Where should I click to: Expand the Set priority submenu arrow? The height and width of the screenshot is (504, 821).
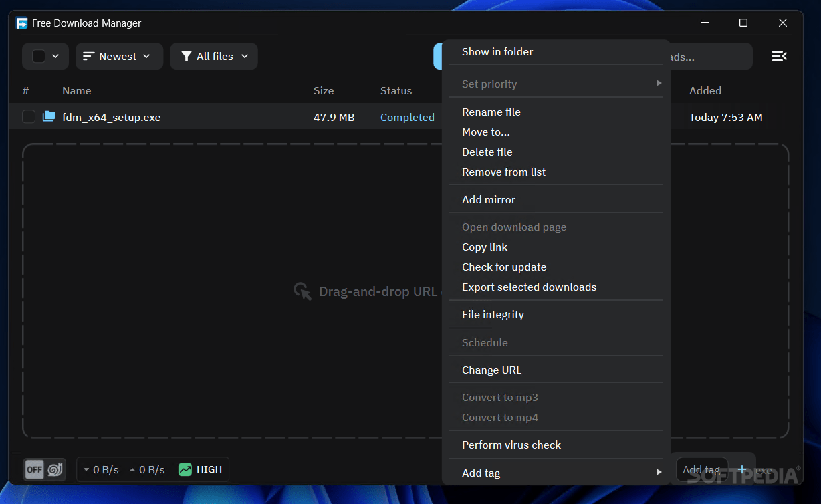pos(658,83)
